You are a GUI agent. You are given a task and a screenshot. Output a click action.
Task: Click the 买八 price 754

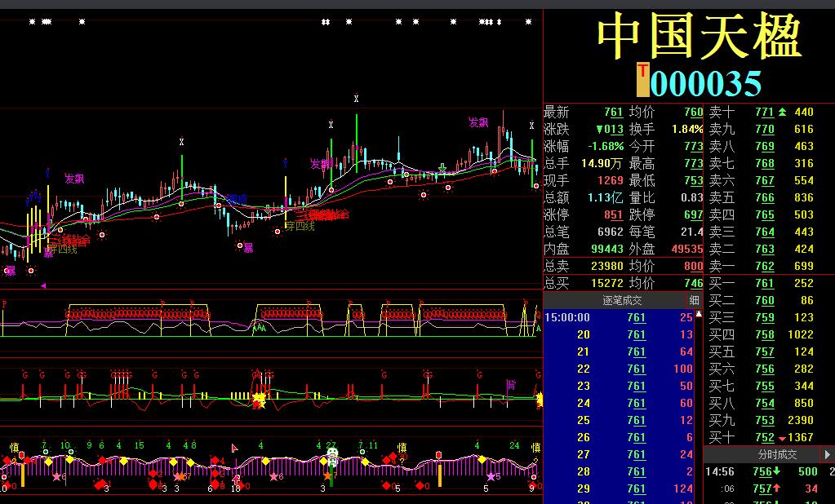point(765,403)
